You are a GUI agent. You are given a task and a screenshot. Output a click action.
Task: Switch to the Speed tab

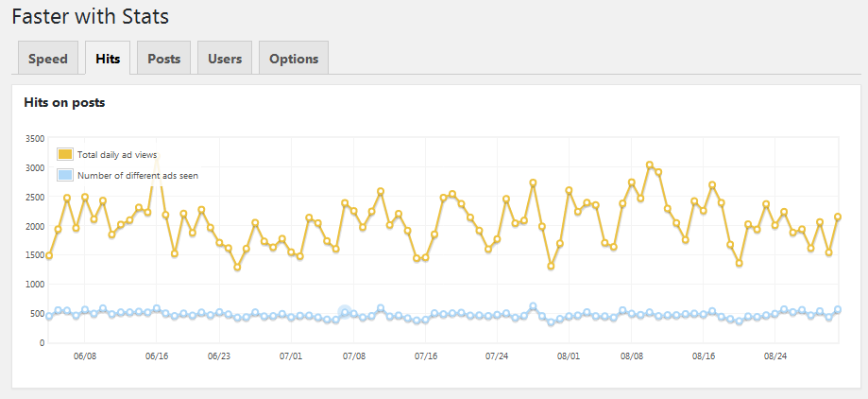click(x=47, y=58)
